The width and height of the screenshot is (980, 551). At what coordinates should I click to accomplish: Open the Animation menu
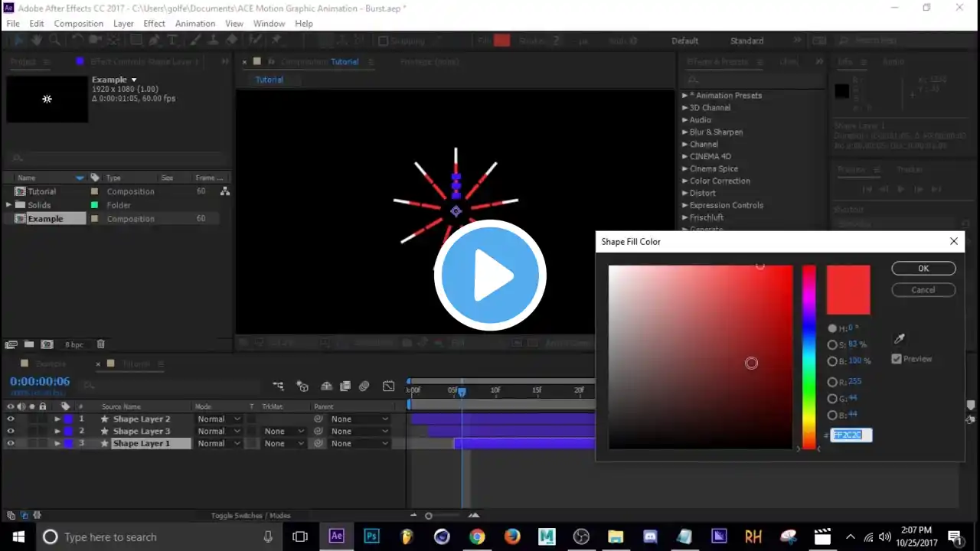tap(195, 24)
